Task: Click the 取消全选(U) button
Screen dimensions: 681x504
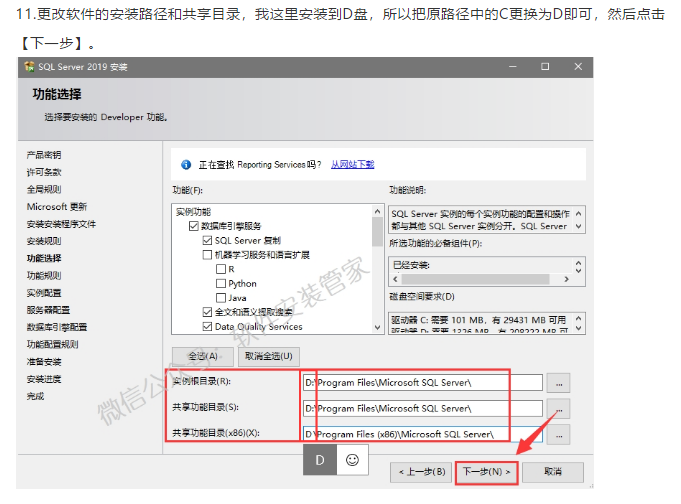Action: (x=269, y=356)
